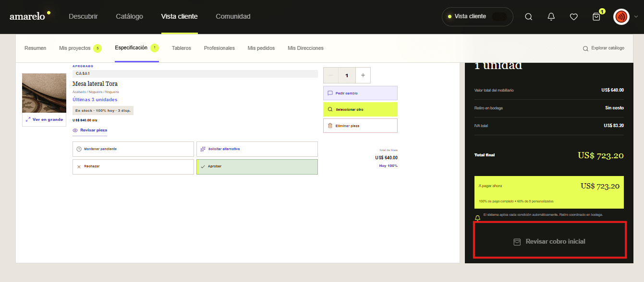Select Vista cliente in the main navigation
Image resolution: width=644 pixels, height=282 pixels.
pyautogui.click(x=179, y=16)
